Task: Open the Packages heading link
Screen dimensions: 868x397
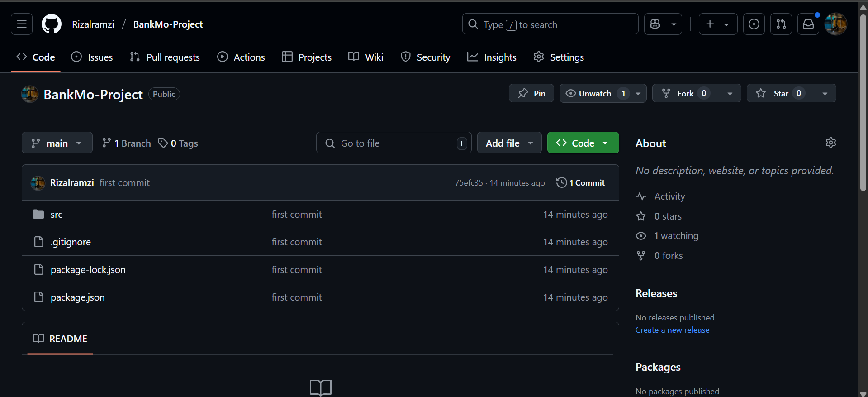Action: (658, 367)
